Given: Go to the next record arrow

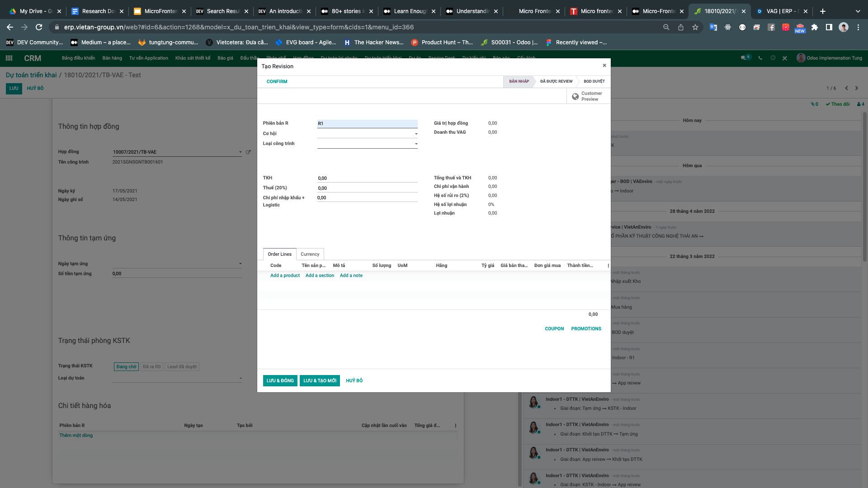Looking at the screenshot, I should point(856,88).
